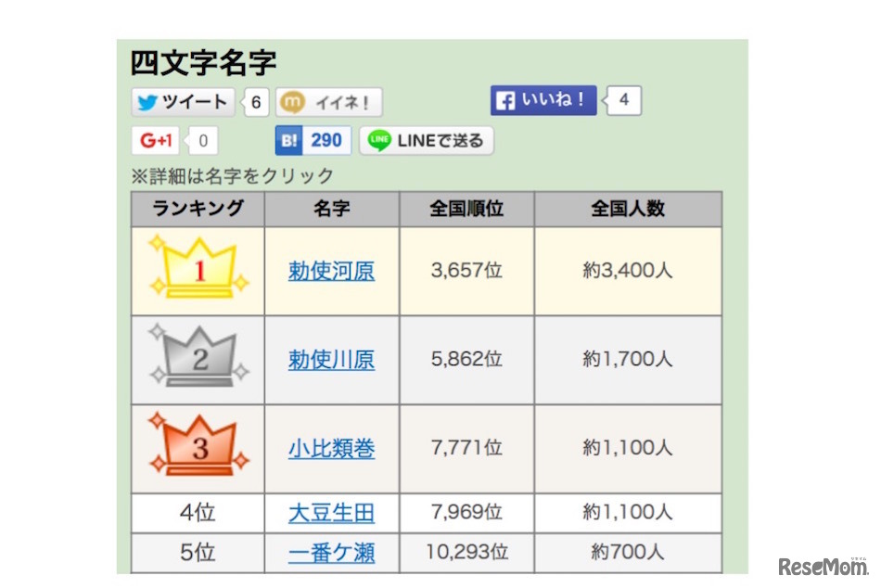
Task: Open the 勅使河原 surname detail link
Action: click(x=331, y=269)
